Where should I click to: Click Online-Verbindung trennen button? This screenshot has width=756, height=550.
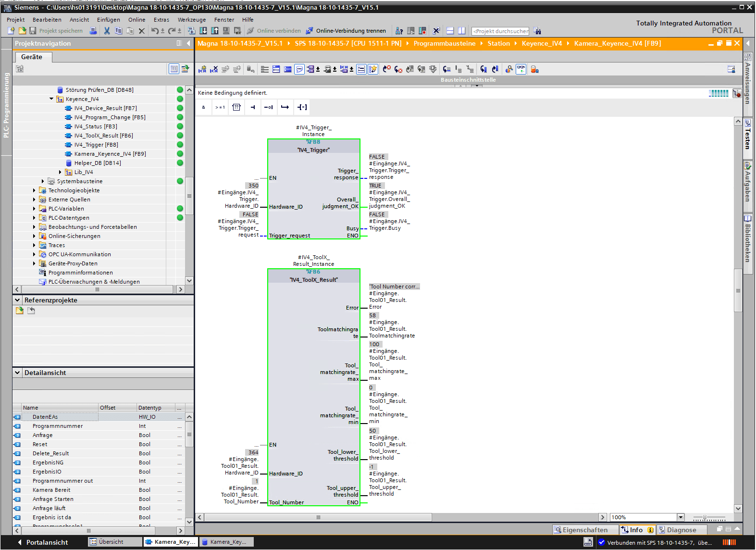[x=346, y=31]
